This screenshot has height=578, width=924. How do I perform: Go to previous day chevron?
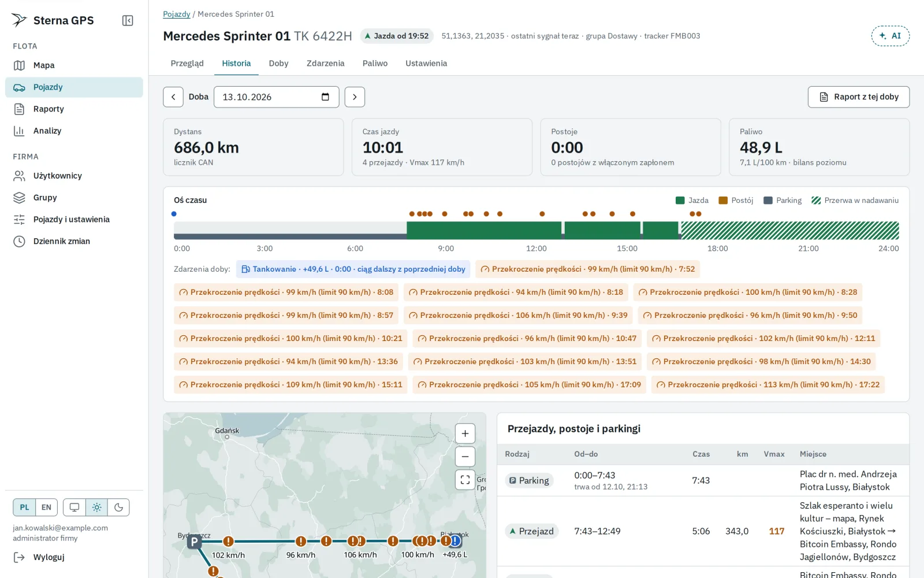tap(173, 97)
